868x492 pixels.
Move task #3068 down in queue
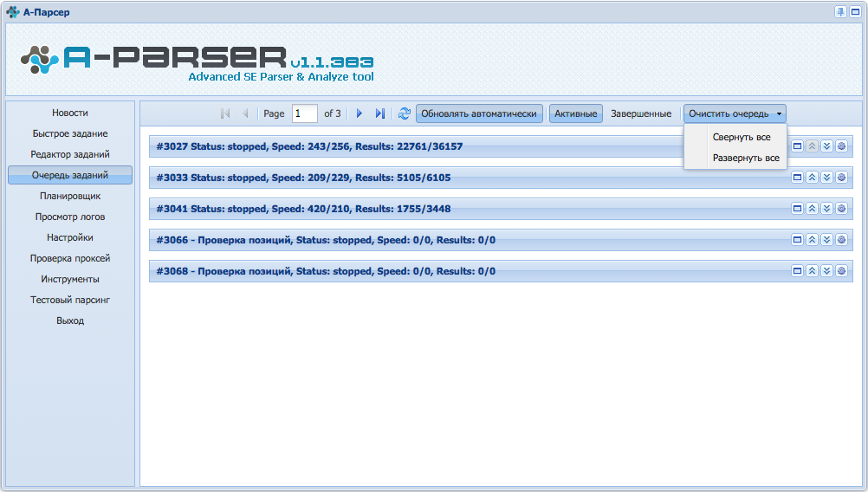826,271
